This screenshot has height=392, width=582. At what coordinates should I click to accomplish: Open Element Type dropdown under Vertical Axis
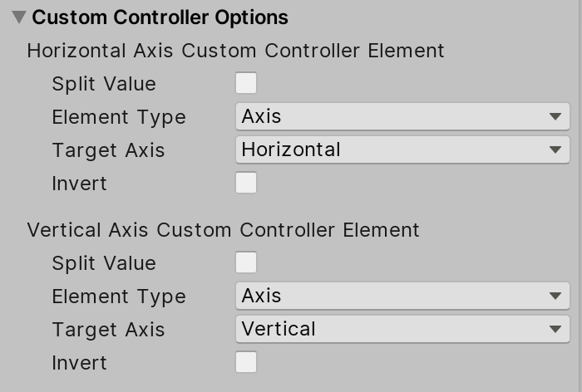tap(402, 296)
